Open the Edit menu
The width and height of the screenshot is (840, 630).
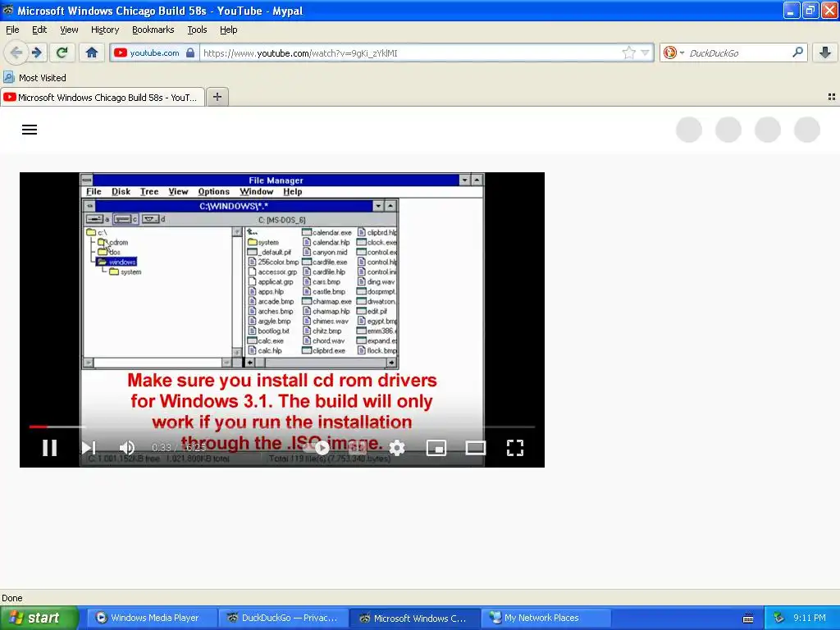pyautogui.click(x=39, y=30)
